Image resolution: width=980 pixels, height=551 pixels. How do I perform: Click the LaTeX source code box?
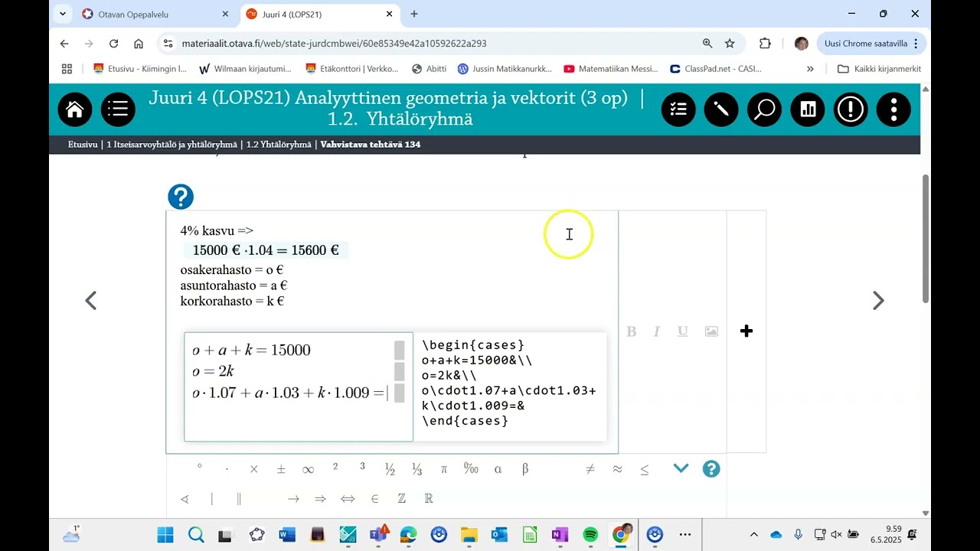click(510, 386)
